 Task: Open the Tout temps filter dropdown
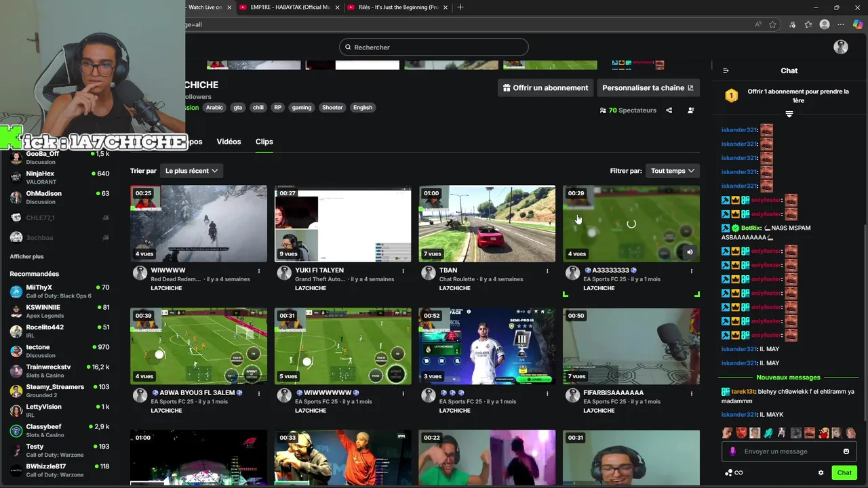click(673, 171)
